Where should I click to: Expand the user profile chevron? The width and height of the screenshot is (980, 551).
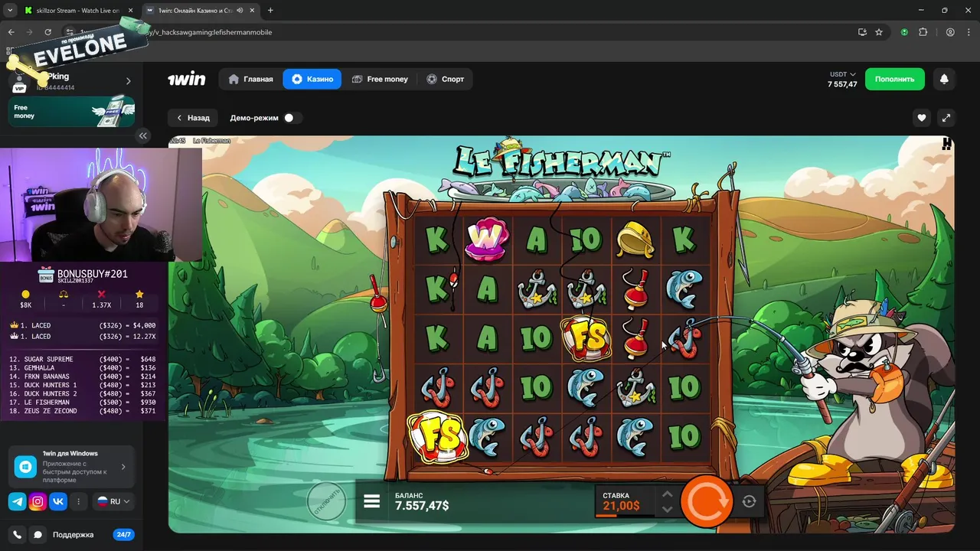[x=128, y=81]
